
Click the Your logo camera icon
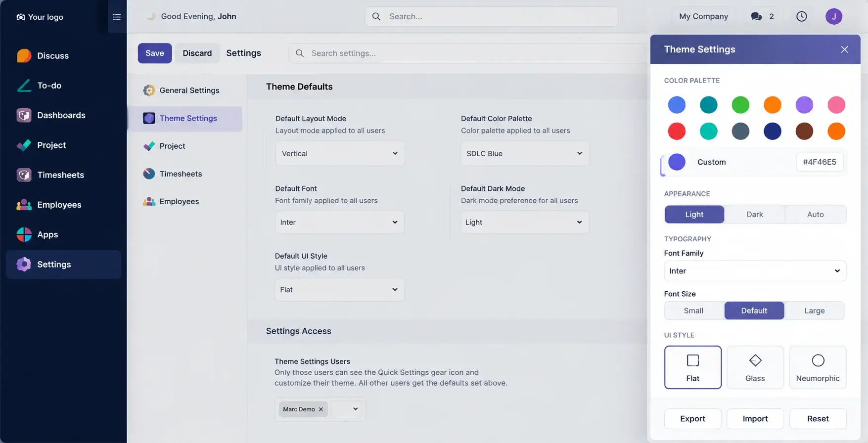pyautogui.click(x=20, y=17)
